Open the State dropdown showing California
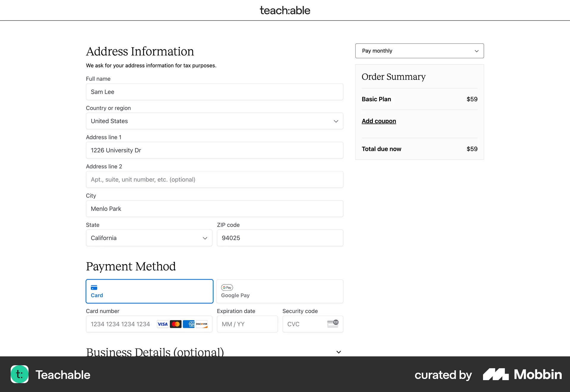This screenshot has width=570, height=392. pyautogui.click(x=149, y=238)
